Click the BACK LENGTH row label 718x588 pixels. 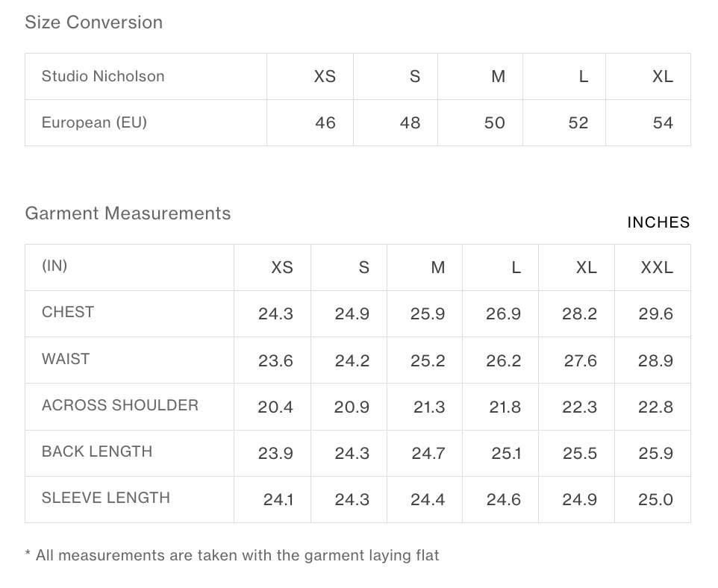pyautogui.click(x=96, y=451)
